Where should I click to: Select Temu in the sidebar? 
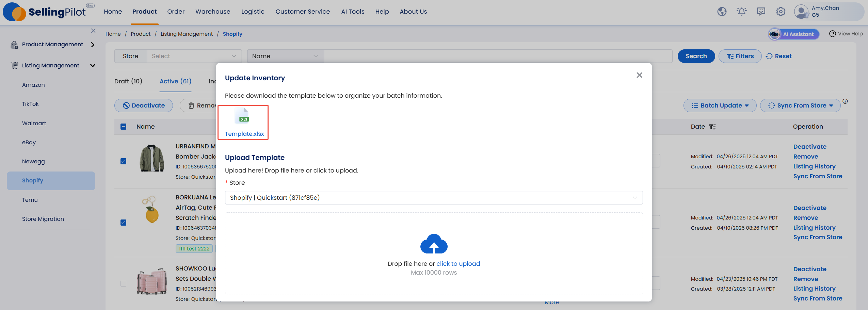30,200
